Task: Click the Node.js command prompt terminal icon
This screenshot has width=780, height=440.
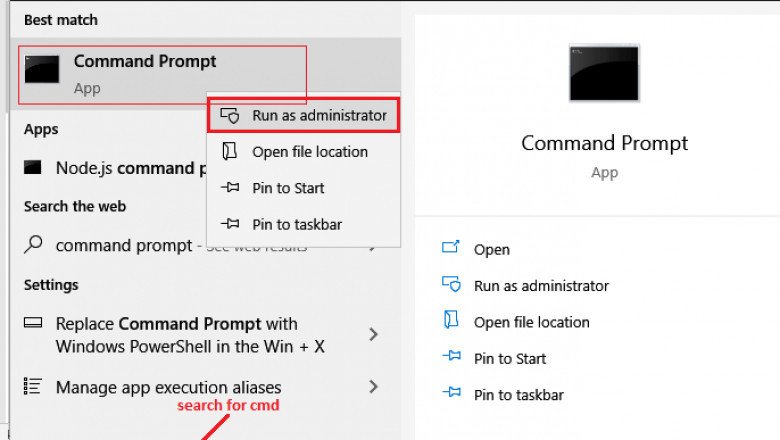Action: pos(34,167)
